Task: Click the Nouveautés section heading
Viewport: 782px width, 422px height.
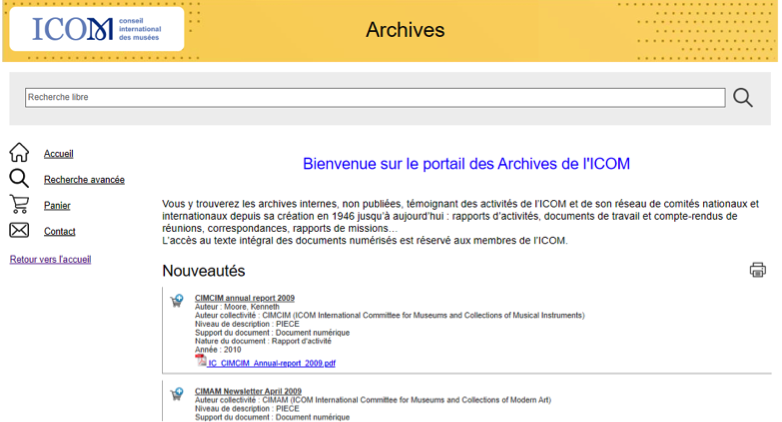Action: coord(203,271)
